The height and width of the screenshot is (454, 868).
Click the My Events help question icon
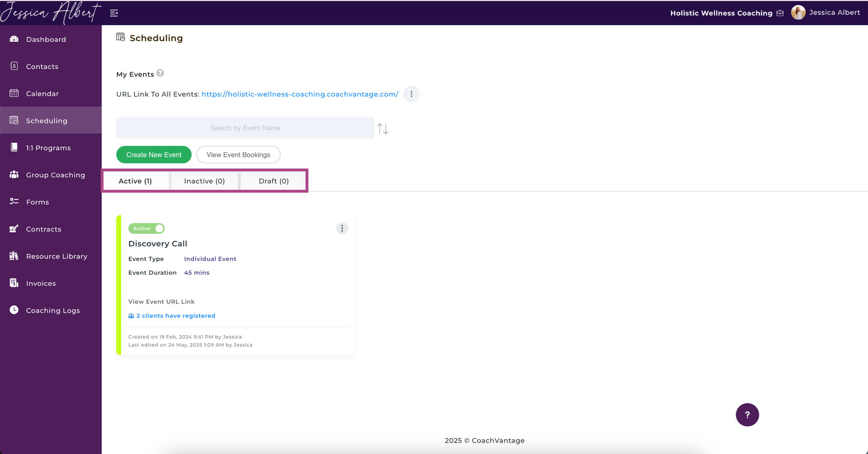[160, 73]
